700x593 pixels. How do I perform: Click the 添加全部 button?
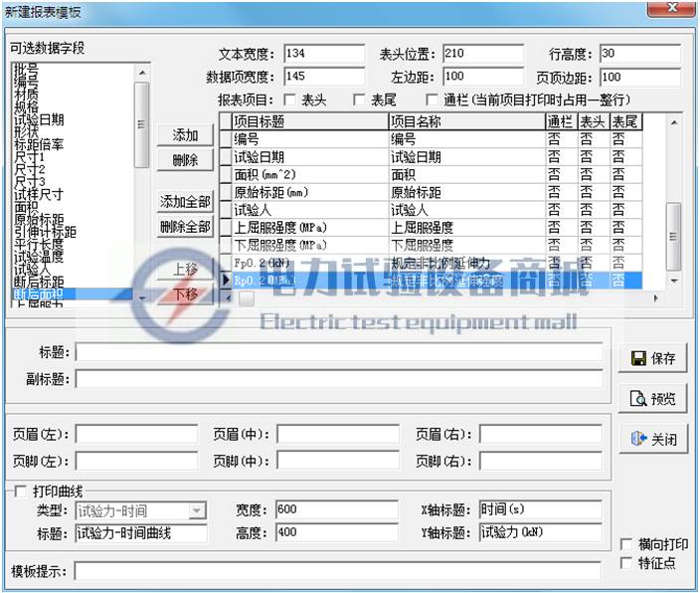(x=185, y=202)
